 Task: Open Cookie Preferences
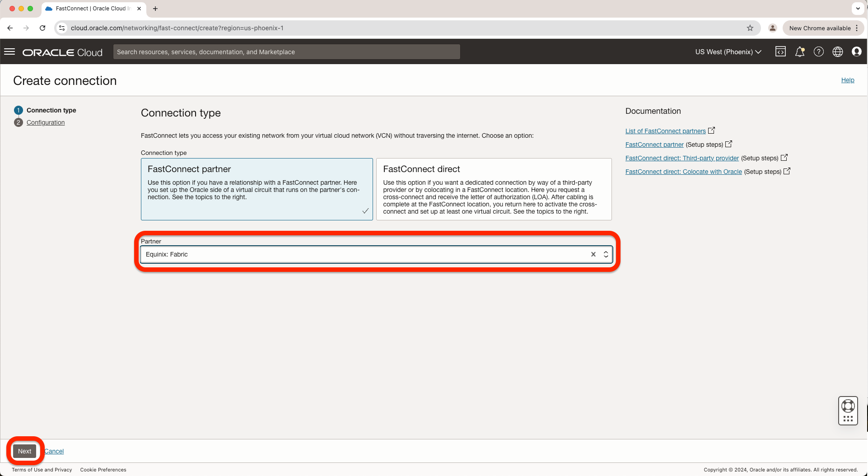pyautogui.click(x=103, y=470)
